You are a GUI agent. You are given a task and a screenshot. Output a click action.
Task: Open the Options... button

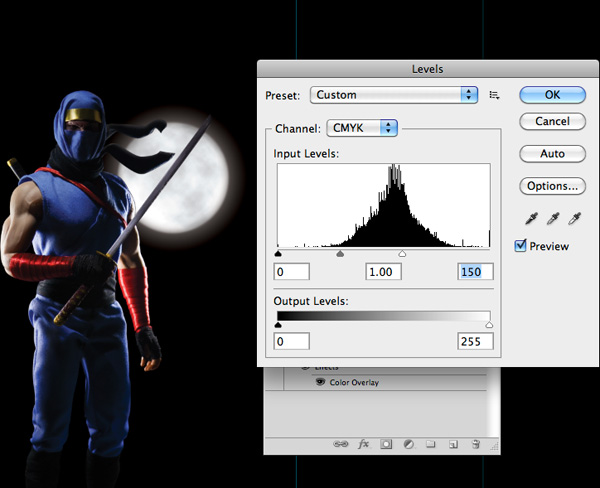coord(553,186)
